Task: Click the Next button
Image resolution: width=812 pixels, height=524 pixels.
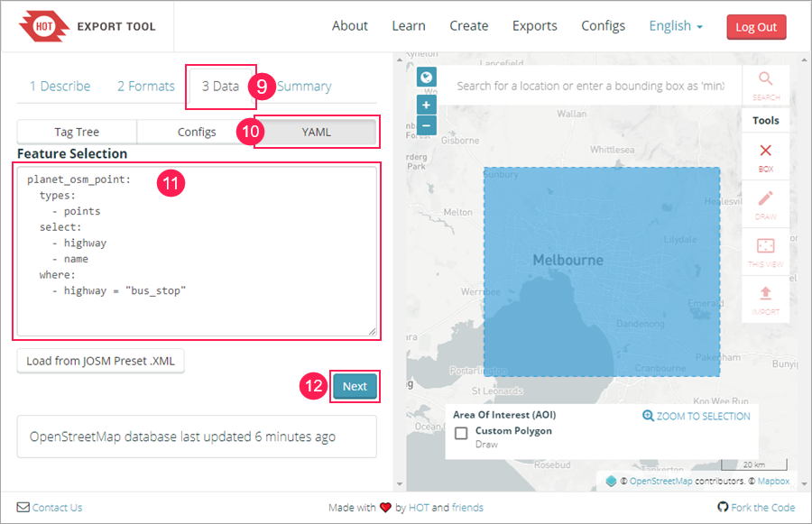Action: pos(355,386)
